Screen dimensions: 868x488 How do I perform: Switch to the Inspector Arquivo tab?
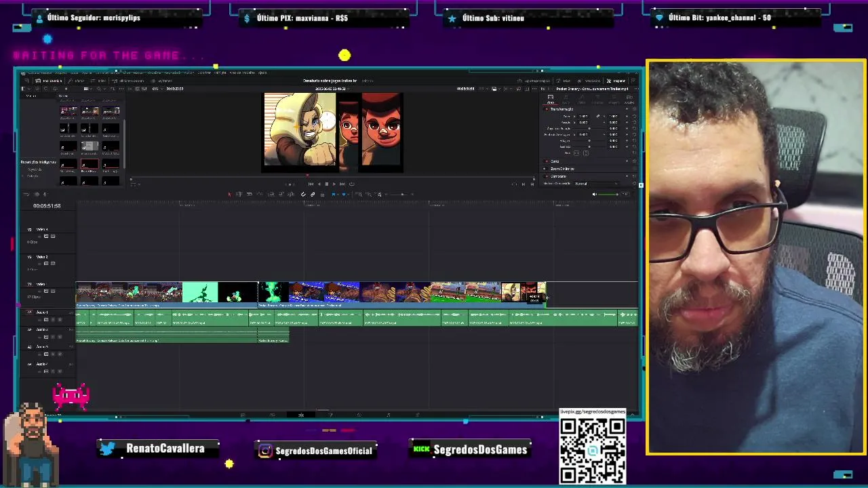coord(629,99)
